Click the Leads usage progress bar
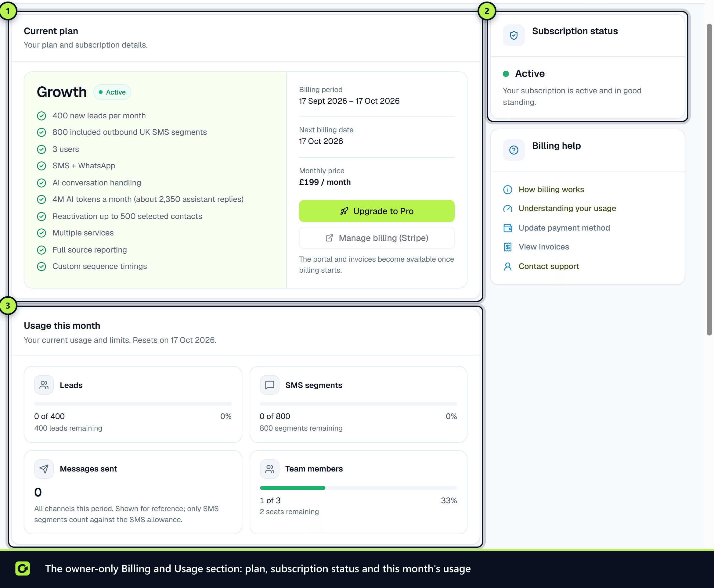Screen dimensions: 714x588 (x=133, y=404)
